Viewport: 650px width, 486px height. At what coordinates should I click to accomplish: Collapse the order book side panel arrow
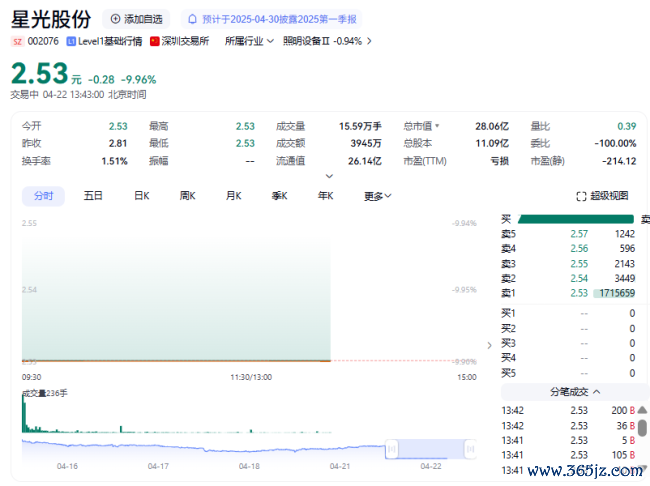(x=490, y=345)
